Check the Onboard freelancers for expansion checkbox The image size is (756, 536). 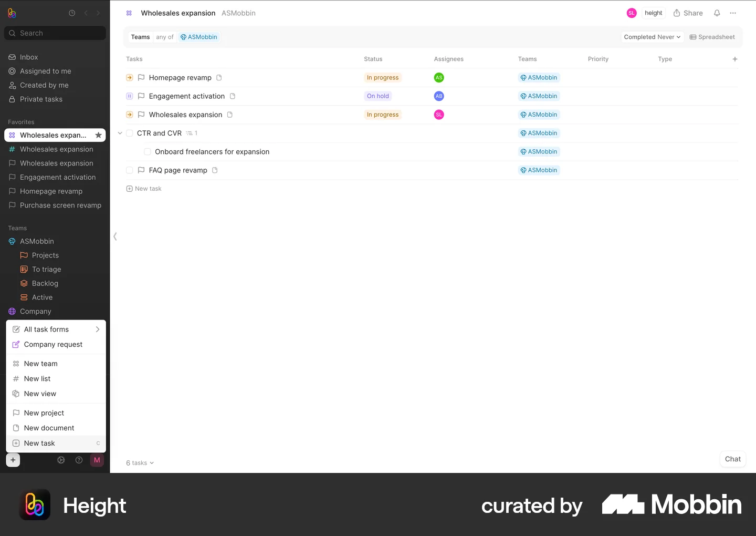point(148,152)
